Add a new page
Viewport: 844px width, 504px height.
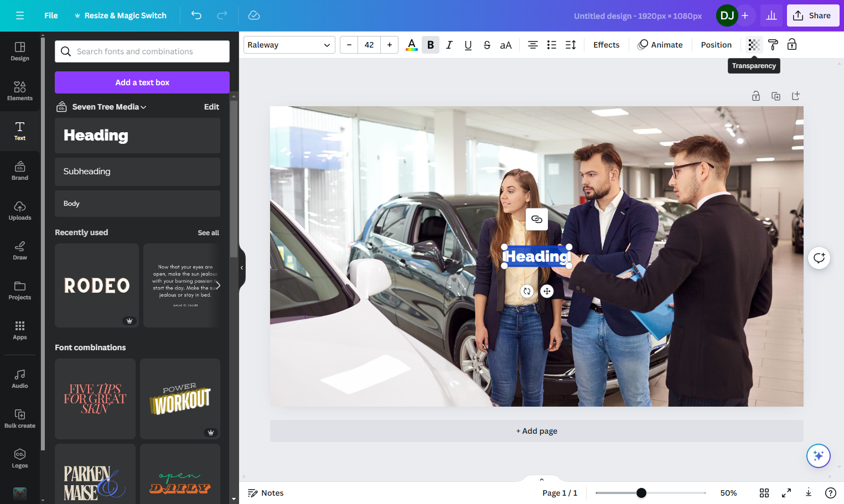tap(537, 431)
